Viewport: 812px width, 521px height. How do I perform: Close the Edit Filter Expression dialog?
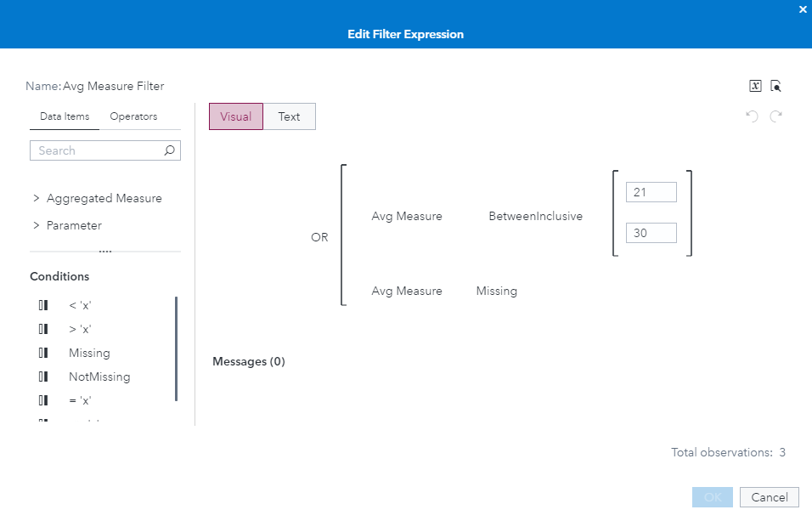803,9
